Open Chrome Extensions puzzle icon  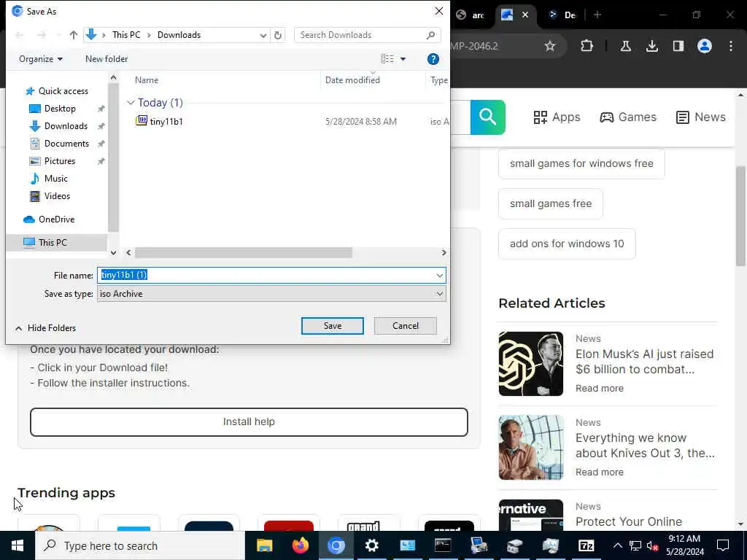587,46
